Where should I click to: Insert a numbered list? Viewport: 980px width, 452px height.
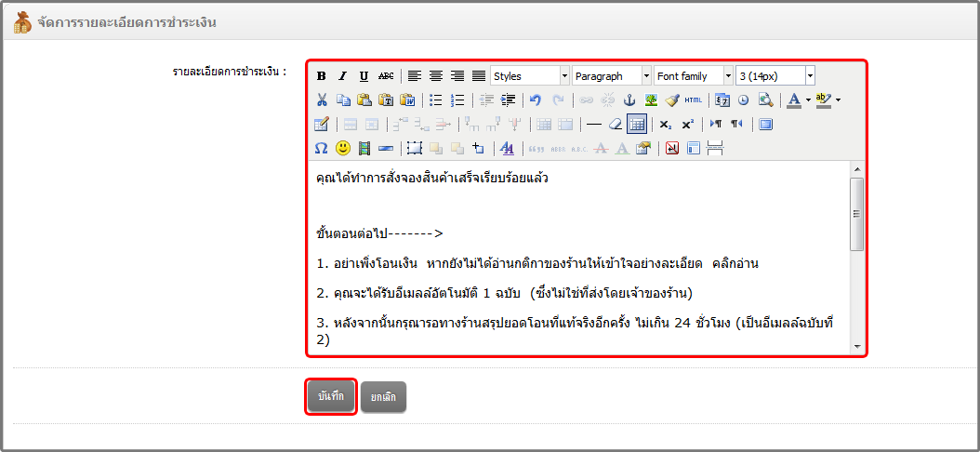457,100
